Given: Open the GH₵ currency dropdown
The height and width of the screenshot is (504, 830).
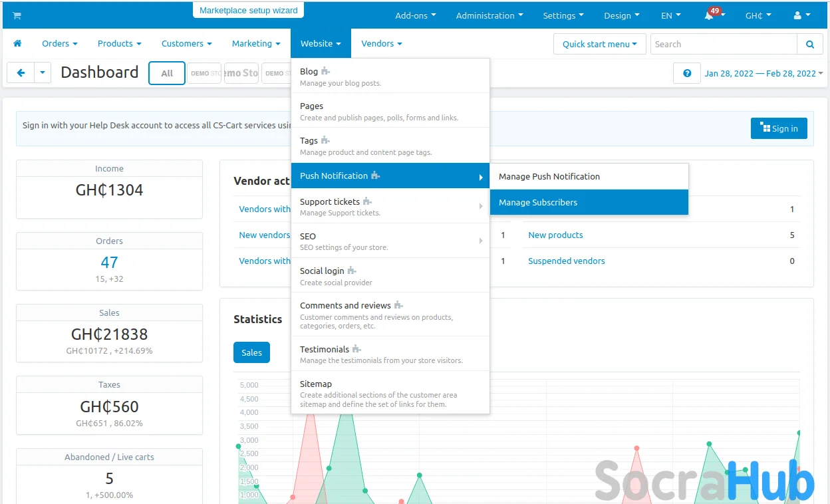Looking at the screenshot, I should tap(758, 15).
